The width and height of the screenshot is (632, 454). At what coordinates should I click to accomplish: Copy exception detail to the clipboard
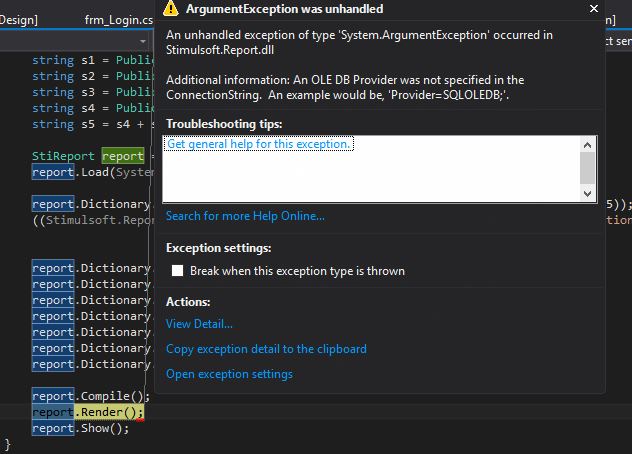coord(266,349)
